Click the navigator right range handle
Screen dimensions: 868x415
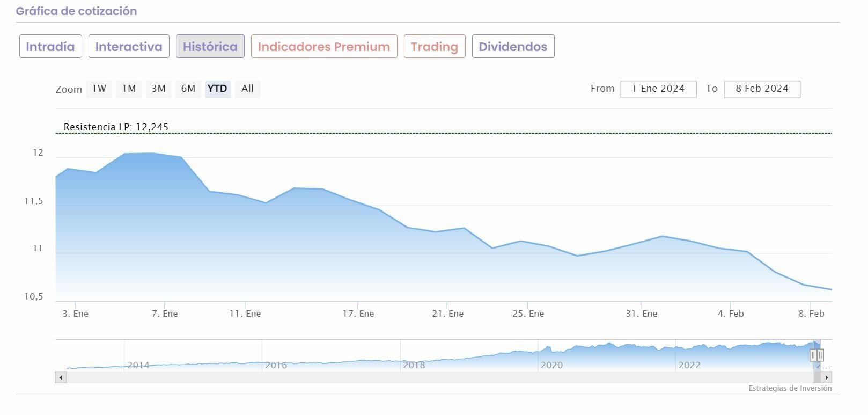tap(820, 355)
